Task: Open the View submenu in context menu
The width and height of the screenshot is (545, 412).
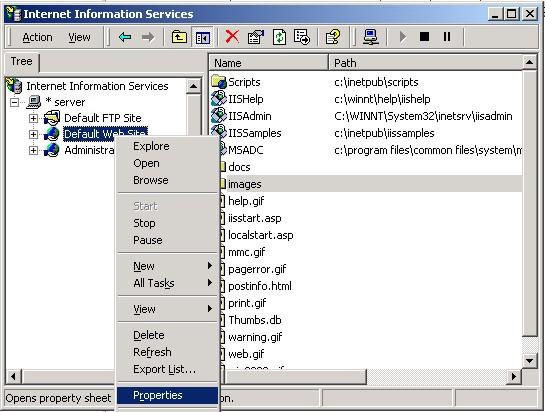Action: [x=168, y=309]
